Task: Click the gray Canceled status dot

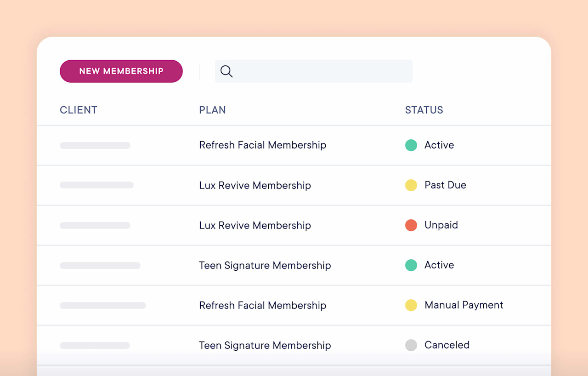Action: (x=411, y=345)
